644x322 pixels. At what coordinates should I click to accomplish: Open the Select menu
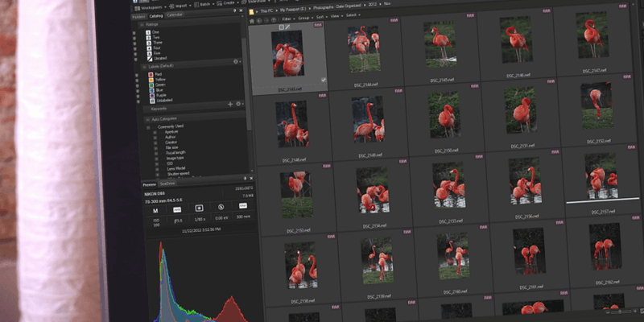click(353, 15)
